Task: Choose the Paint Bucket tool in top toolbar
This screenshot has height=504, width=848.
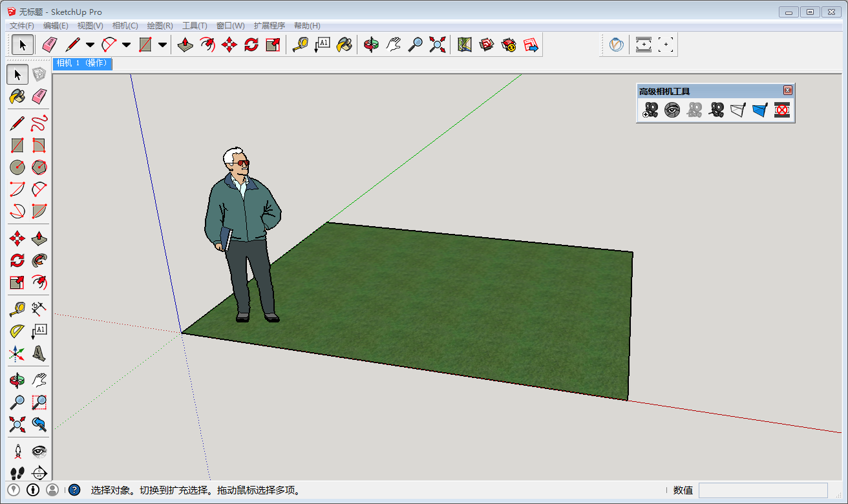Action: point(344,45)
